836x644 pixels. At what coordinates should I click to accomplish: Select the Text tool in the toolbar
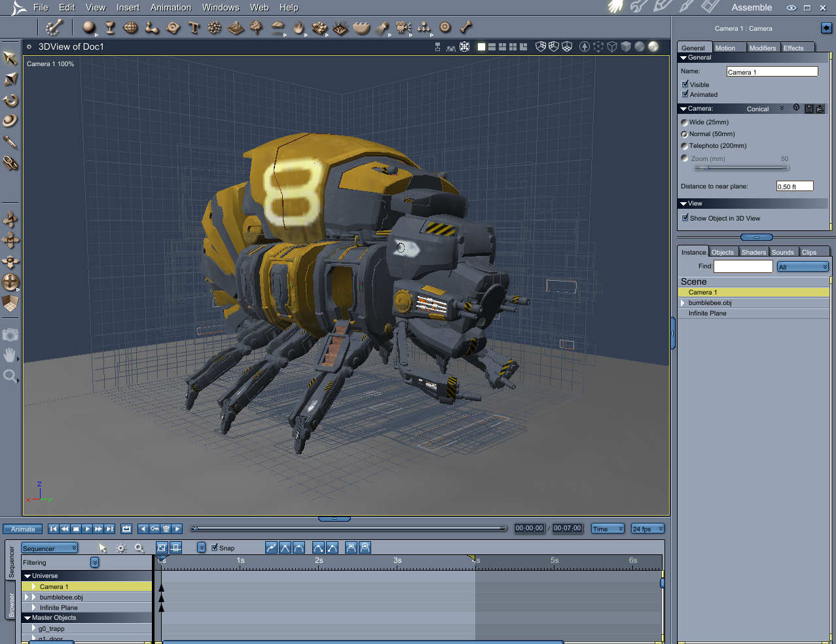194,27
